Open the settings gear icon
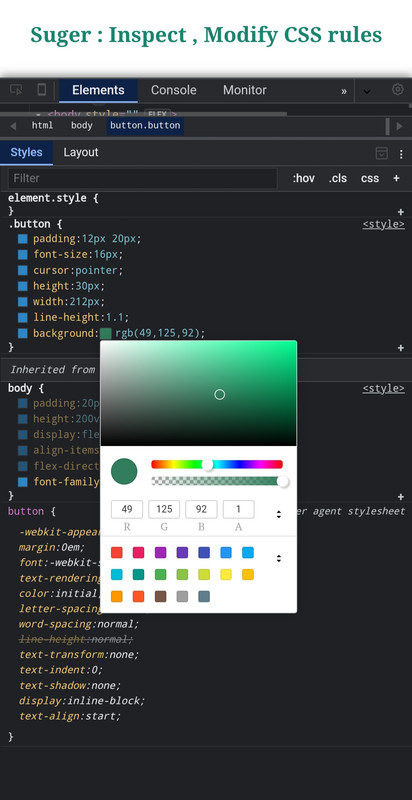Screen dimensions: 412x800 tap(398, 89)
